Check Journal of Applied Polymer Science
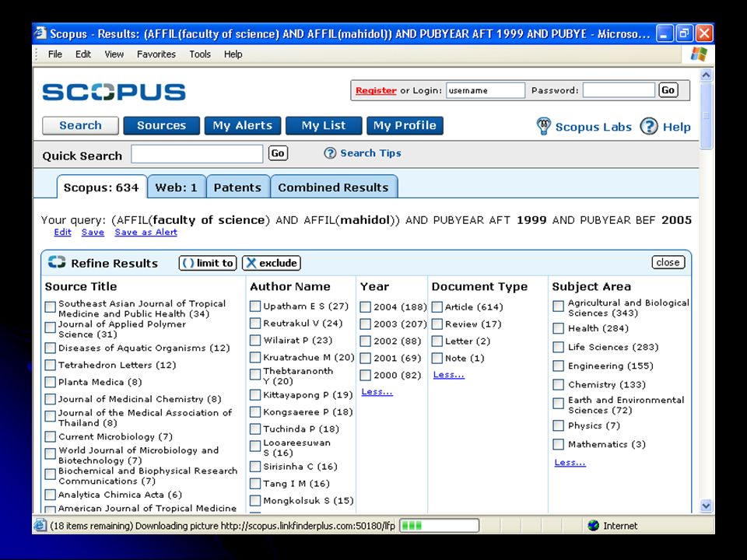Viewport: 747px width, 560px height. click(x=50, y=327)
